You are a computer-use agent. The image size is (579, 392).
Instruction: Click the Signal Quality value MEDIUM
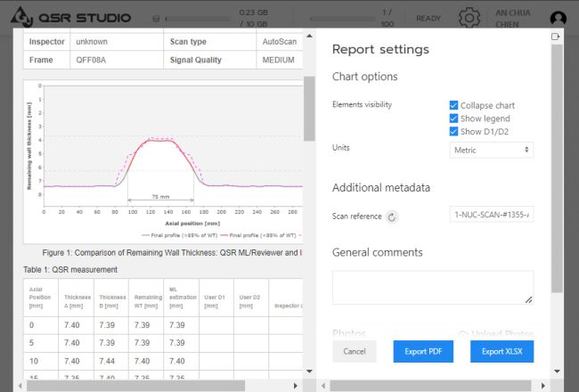tap(279, 60)
